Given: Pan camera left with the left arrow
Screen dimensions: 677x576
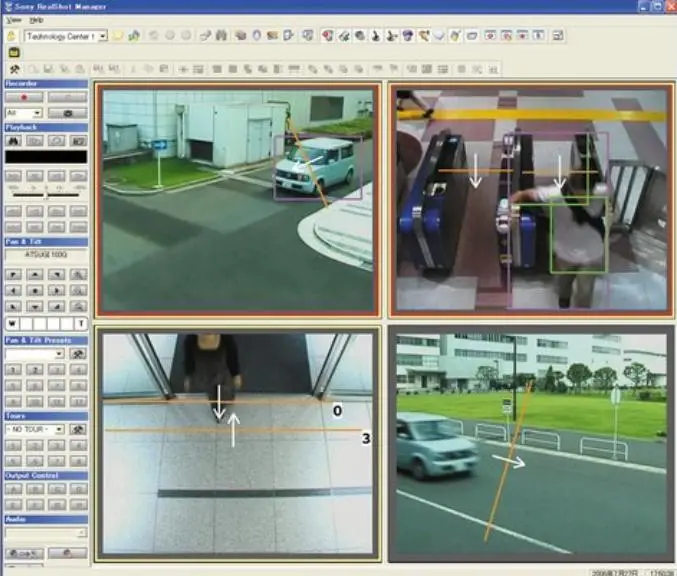Looking at the screenshot, I should tap(14, 291).
